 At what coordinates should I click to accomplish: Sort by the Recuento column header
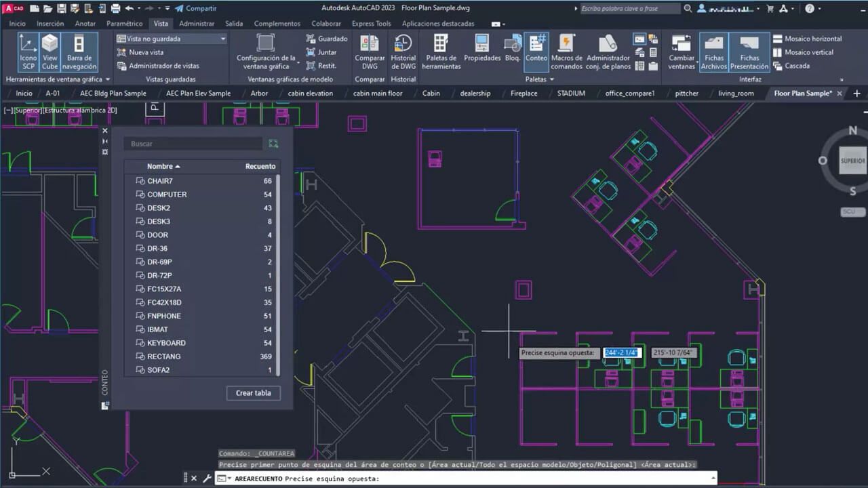click(x=260, y=166)
